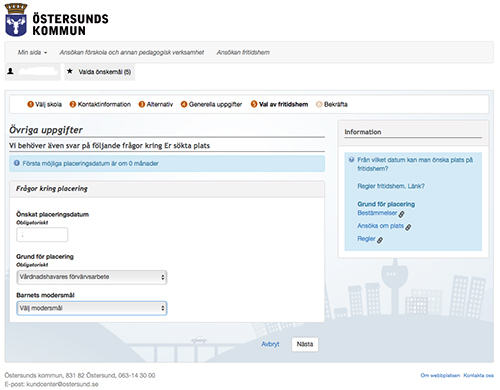Open Ansökan förskola och annan pedagogisk verksamhet
Image resolution: width=500 pixels, height=390 pixels.
[x=132, y=52]
